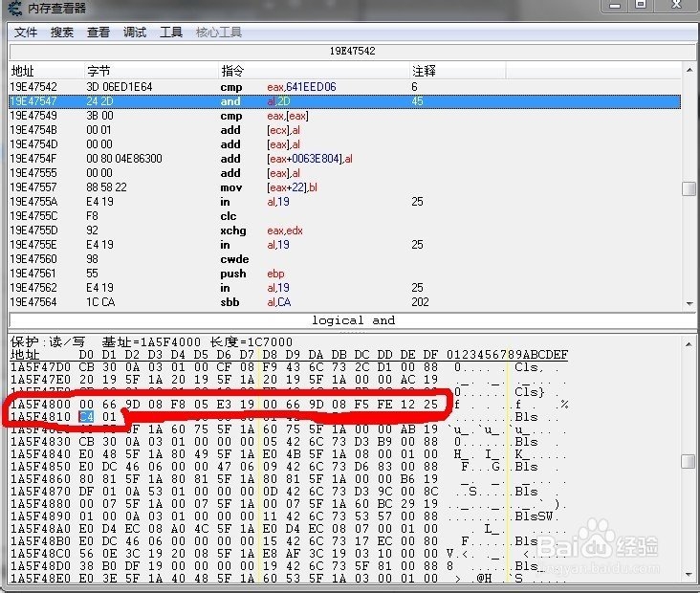Click the address bar showing 19E47542
Image resolution: width=700 pixels, height=593 pixels.
(352, 51)
